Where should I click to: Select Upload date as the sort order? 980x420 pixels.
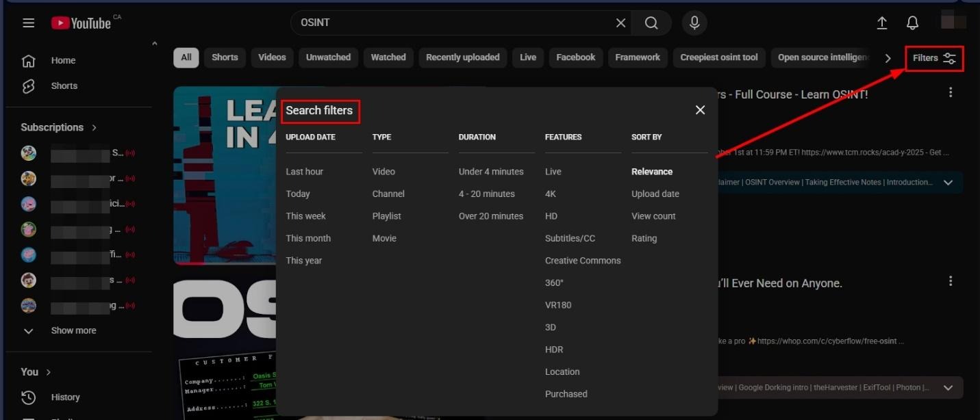[x=655, y=194]
